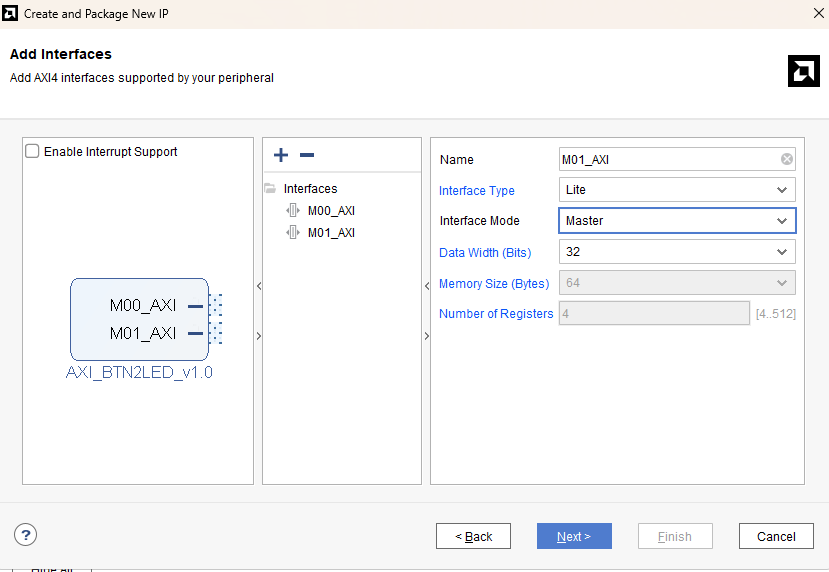Click the M00_AXI interface bus icon
This screenshot has width=829, height=572.
pyautogui.click(x=293, y=211)
